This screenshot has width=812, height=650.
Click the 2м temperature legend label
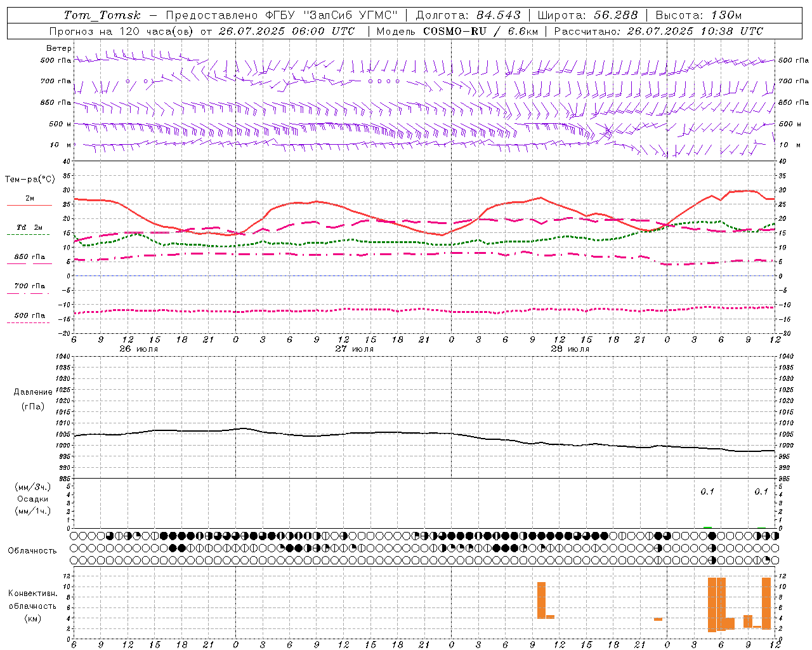pyautogui.click(x=30, y=198)
